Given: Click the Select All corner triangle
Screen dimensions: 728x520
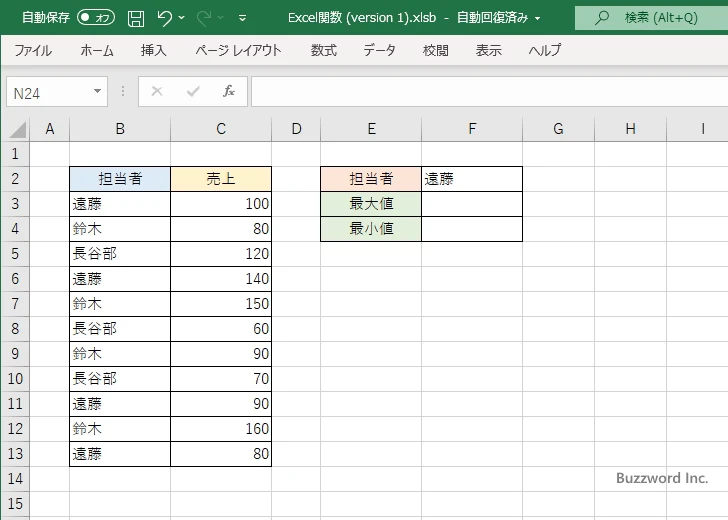Looking at the screenshot, I should (18, 130).
